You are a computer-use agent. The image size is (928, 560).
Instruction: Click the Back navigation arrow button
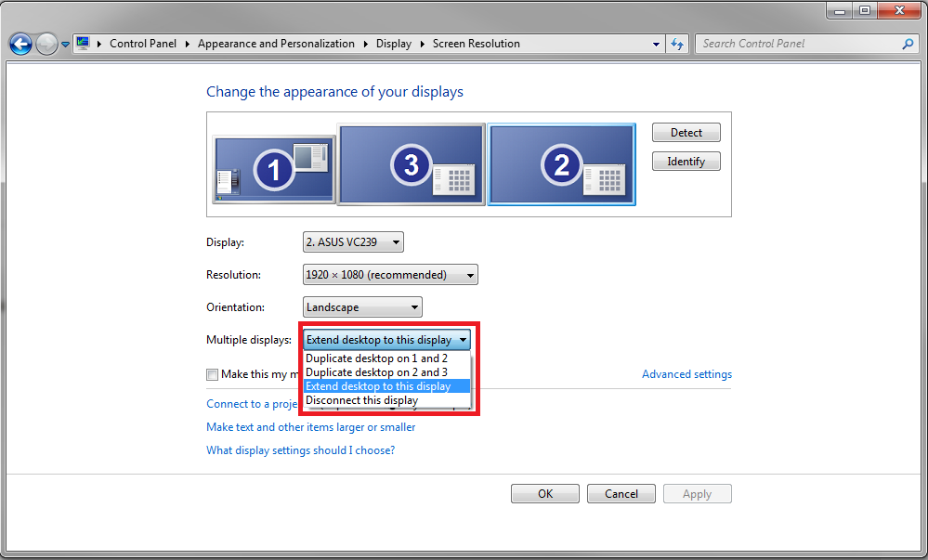[x=20, y=44]
